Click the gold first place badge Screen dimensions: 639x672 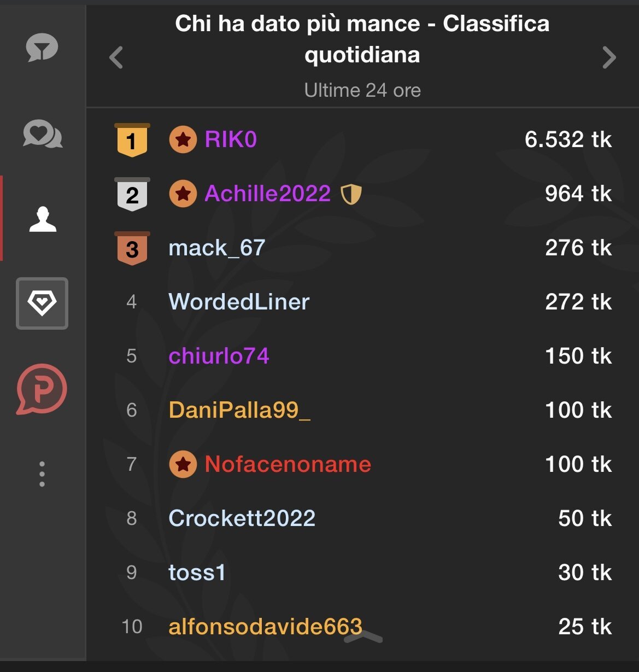(132, 140)
